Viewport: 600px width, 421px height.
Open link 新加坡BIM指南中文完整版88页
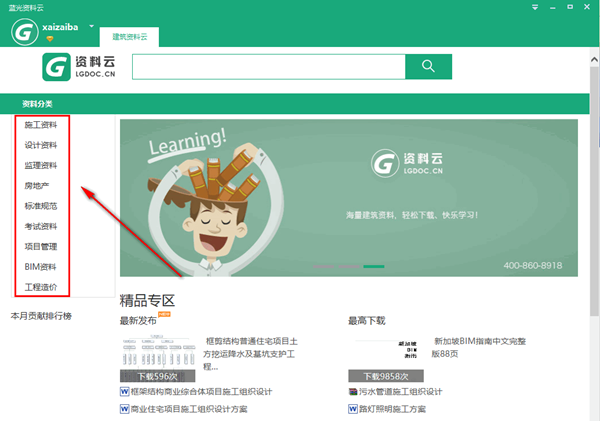pos(479,347)
